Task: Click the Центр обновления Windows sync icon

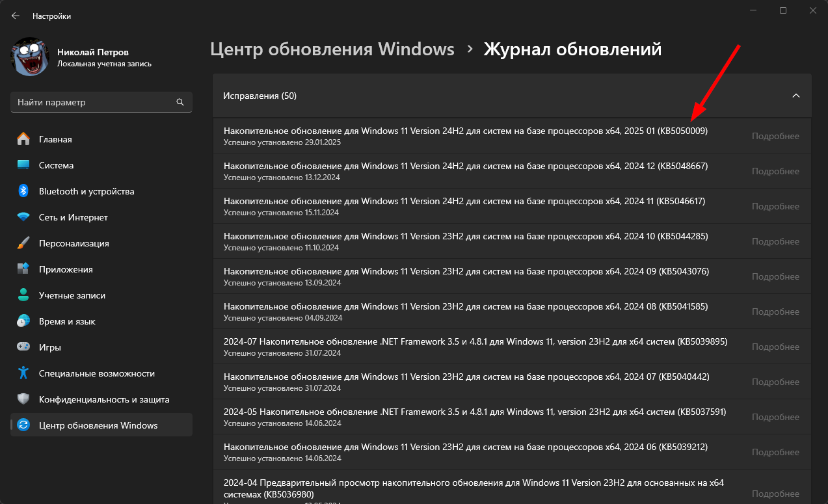Action: 23,425
